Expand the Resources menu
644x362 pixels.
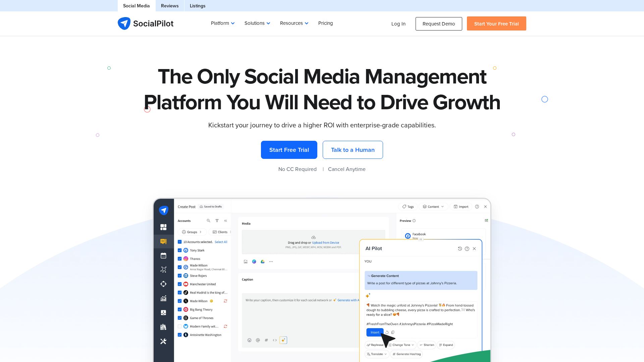(294, 23)
